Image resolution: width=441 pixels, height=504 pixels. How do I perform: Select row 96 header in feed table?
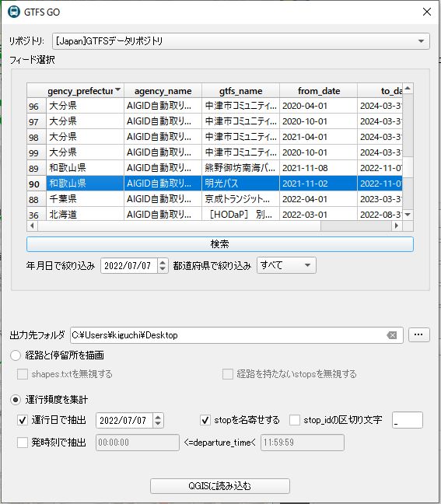tap(37, 106)
